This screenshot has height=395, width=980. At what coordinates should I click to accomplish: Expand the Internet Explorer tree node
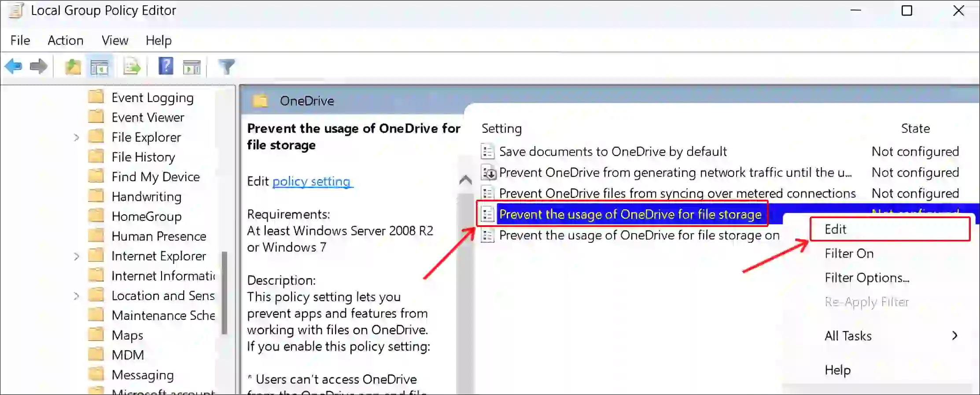tap(76, 256)
